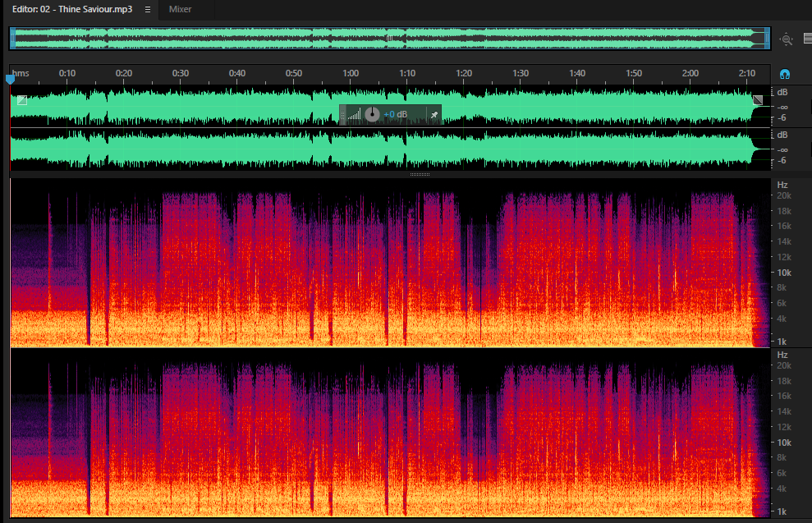The image size is (812, 523).
Task: Click the 1:40 mark on the time ruler
Action: (577, 73)
